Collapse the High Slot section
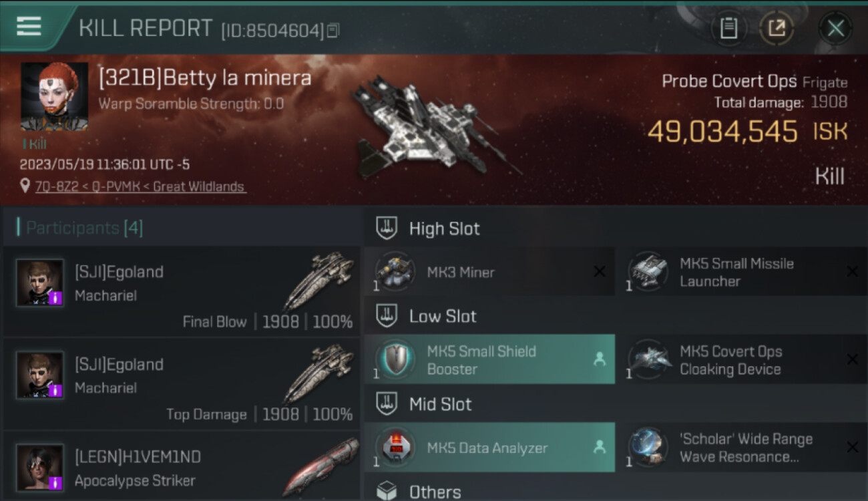 pos(387,228)
